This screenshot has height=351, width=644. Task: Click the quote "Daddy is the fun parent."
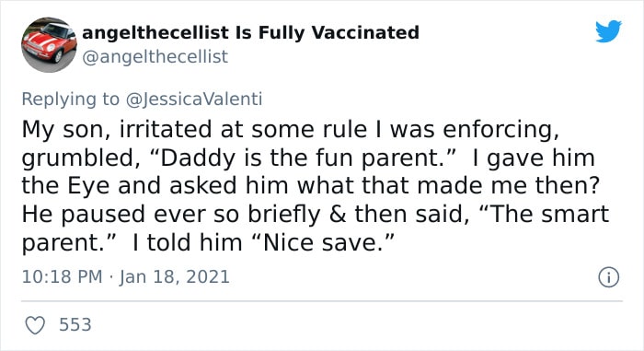[304, 158]
